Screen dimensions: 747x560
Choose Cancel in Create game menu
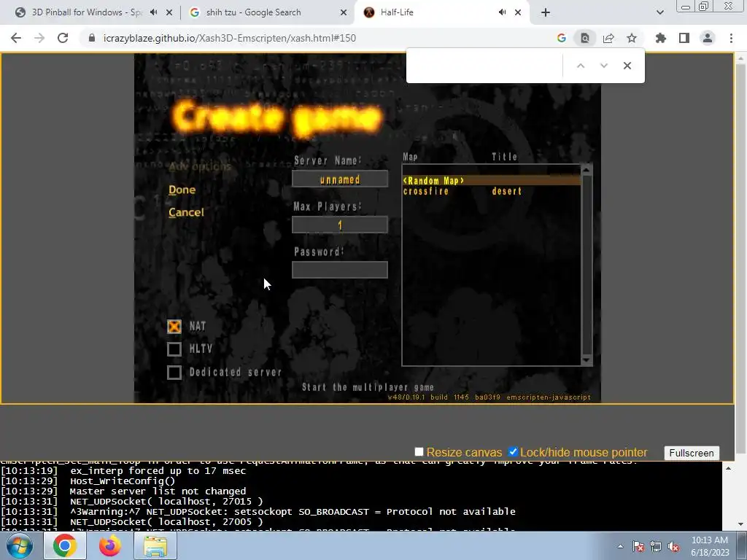pyautogui.click(x=186, y=212)
